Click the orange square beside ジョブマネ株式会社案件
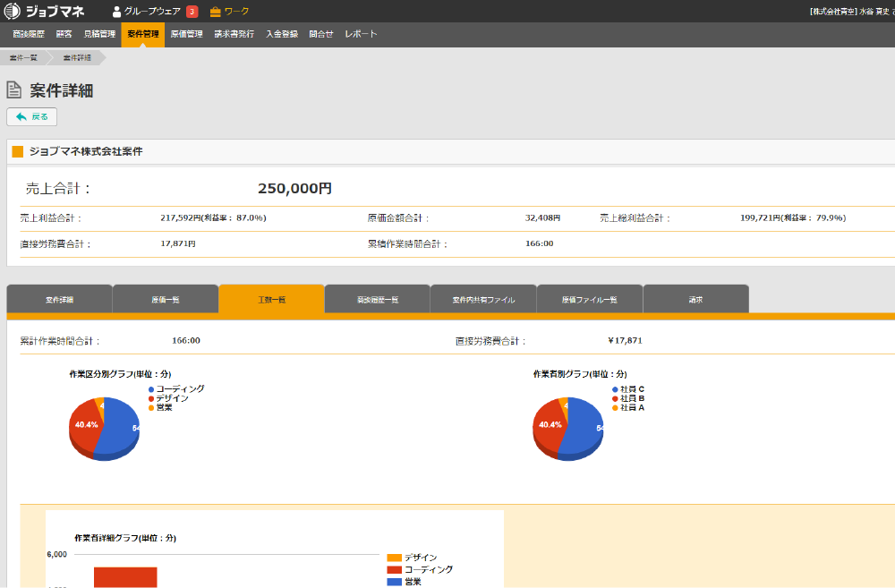This screenshot has width=895, height=588. (18, 151)
